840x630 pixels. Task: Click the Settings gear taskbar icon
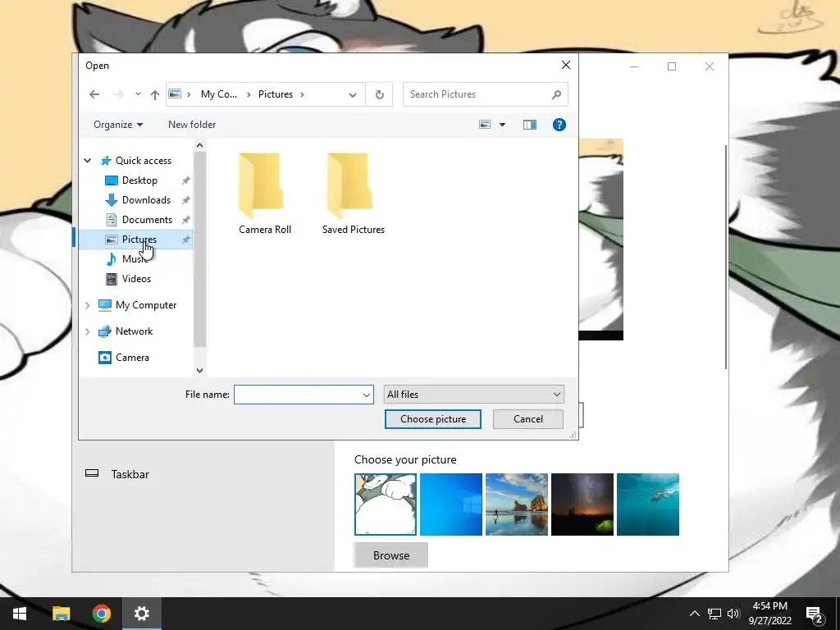pyautogui.click(x=141, y=614)
